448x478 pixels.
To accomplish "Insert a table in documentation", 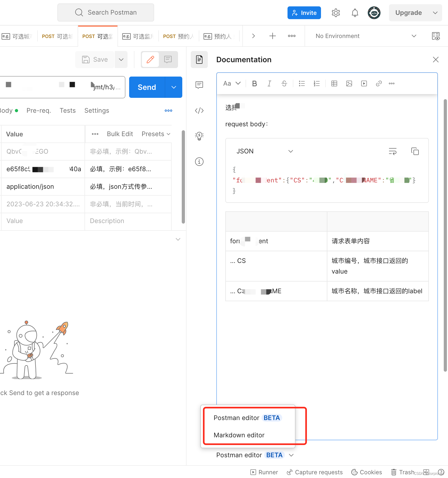I will [x=334, y=83].
